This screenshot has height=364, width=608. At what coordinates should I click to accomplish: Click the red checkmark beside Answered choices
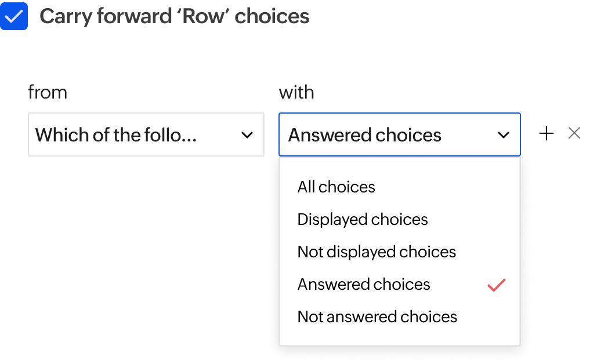tap(496, 285)
